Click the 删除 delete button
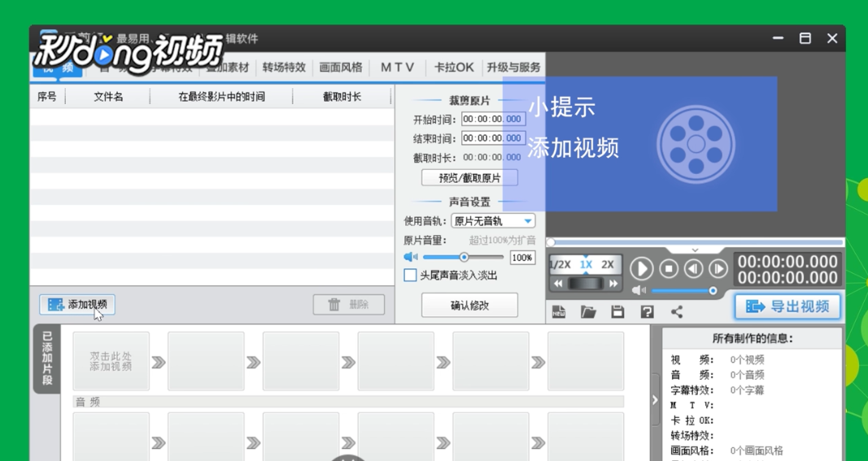Screen dimensions: 868x461 point(349,304)
